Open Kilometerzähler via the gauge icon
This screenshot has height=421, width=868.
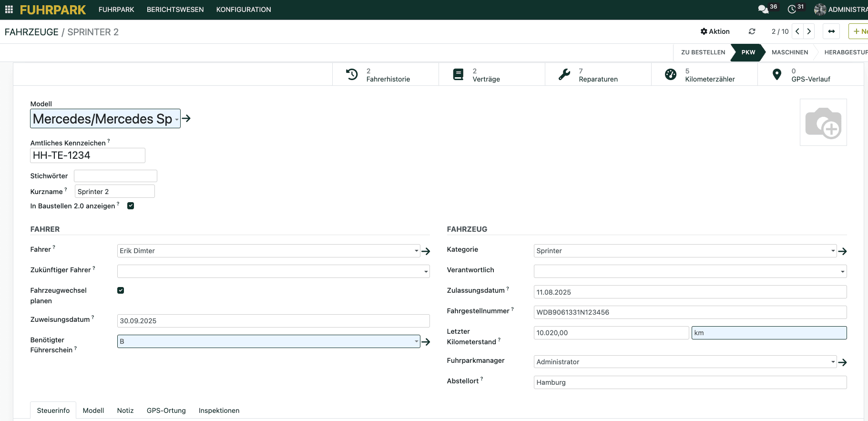(671, 74)
